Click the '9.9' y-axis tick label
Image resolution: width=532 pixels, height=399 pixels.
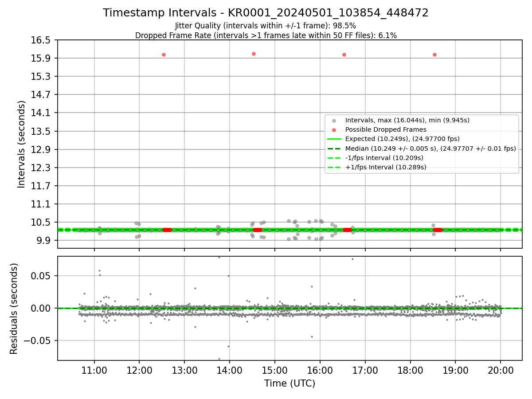[44, 240]
